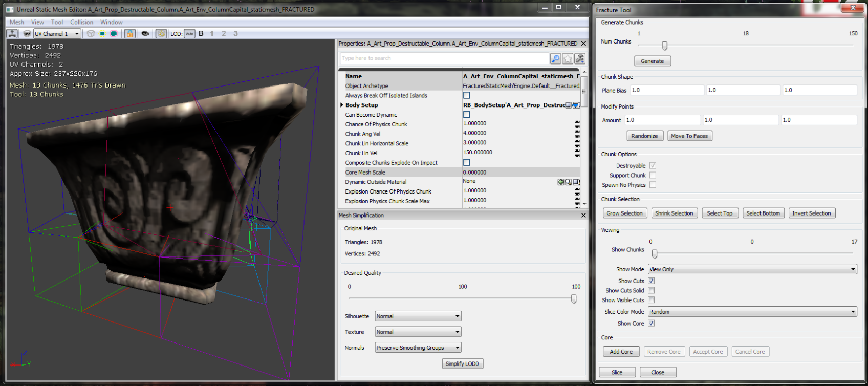Click the green arrow beside Dynamic Outside Material
Screen dimensions: 868x386
coord(561,182)
